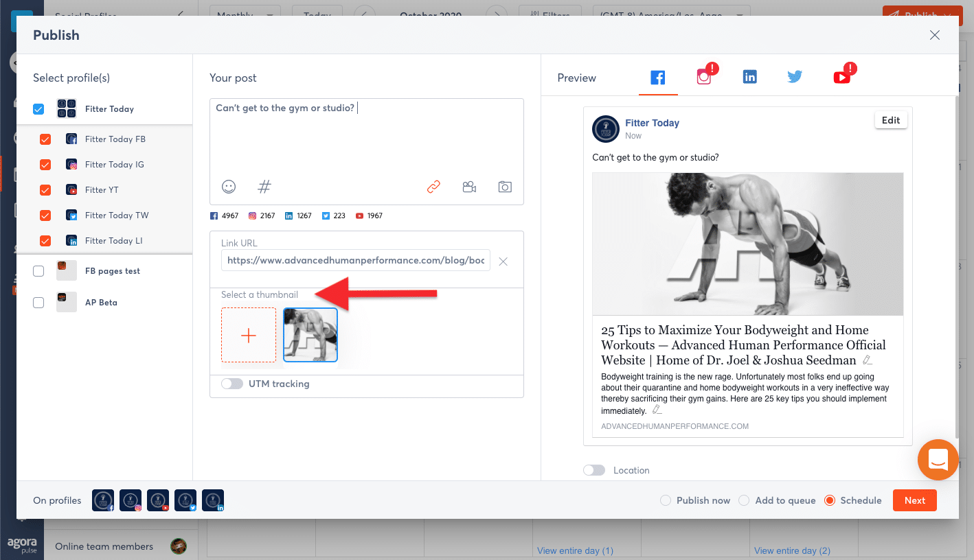Screen dimensions: 974x560
Task: Click the Today button in calendar toolbar
Action: 317,14
